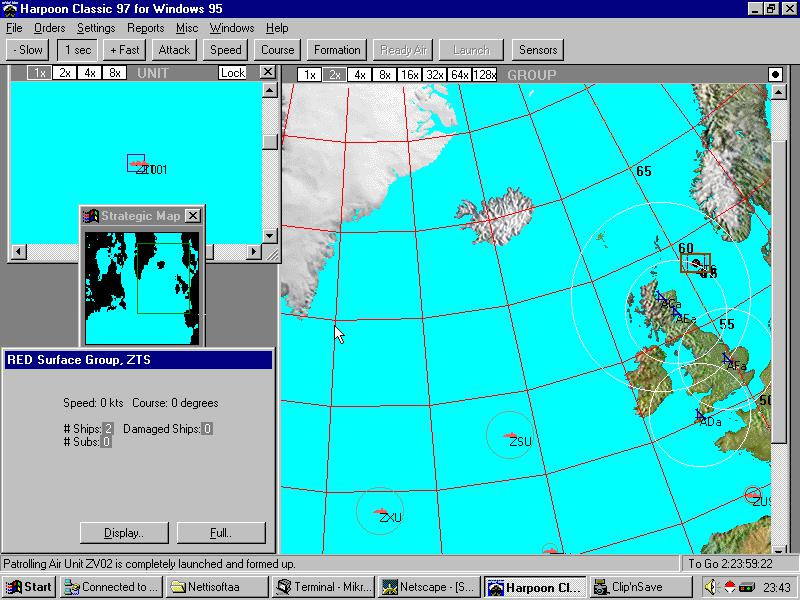Select the ship group icon in Unit window

tap(139, 164)
